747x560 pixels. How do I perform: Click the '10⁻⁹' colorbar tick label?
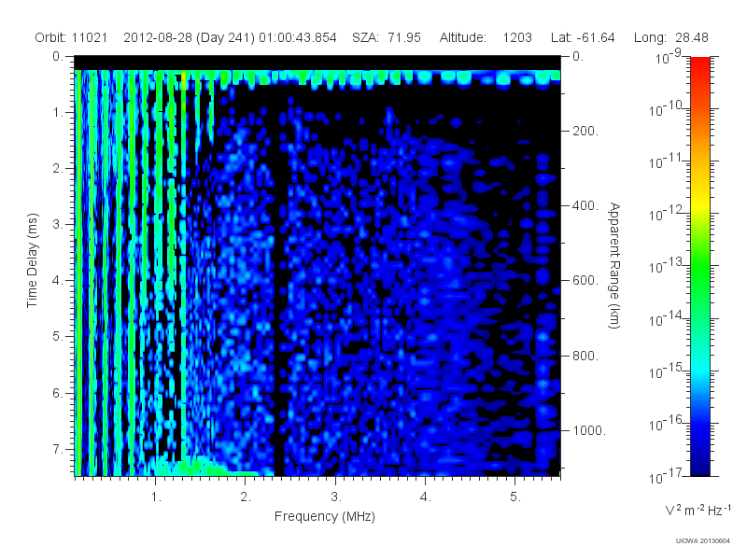tap(669, 57)
